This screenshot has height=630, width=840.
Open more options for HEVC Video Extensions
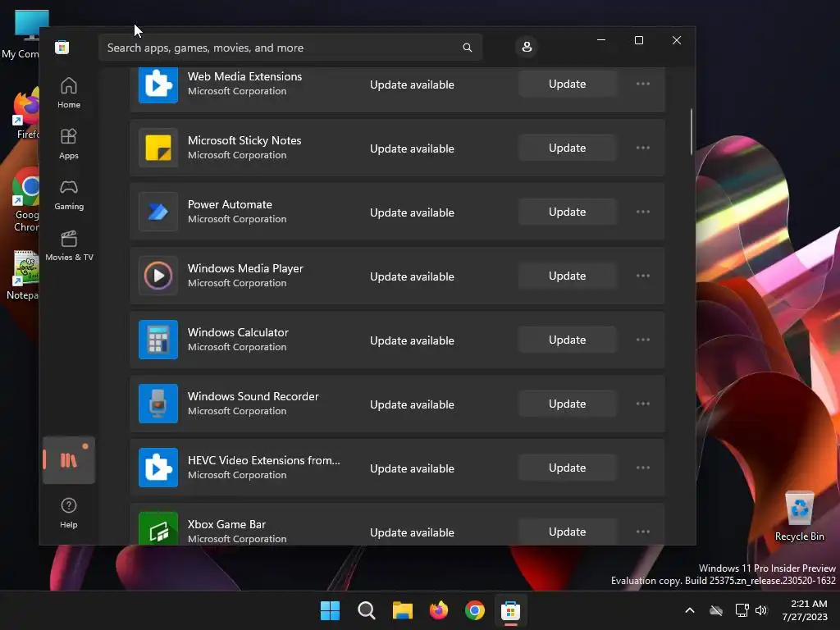point(643,468)
